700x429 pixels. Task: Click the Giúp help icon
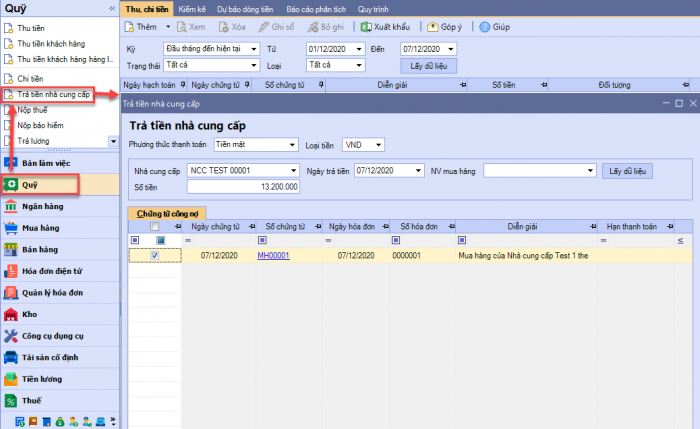coord(485,26)
